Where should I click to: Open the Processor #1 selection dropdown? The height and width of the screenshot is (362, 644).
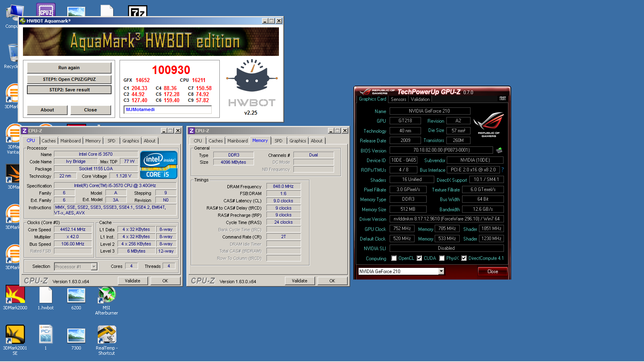point(94,266)
